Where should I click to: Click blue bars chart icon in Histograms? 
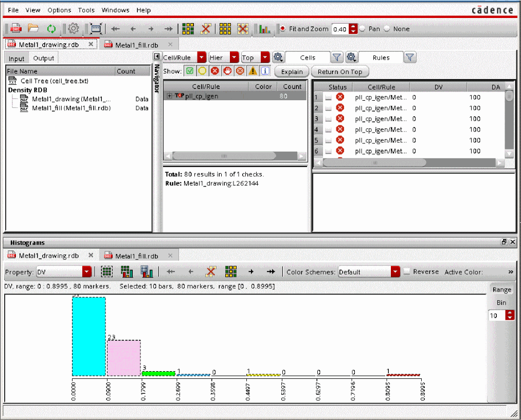pos(147,271)
